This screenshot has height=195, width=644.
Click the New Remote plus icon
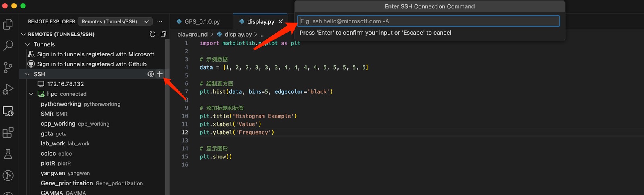pyautogui.click(x=160, y=74)
